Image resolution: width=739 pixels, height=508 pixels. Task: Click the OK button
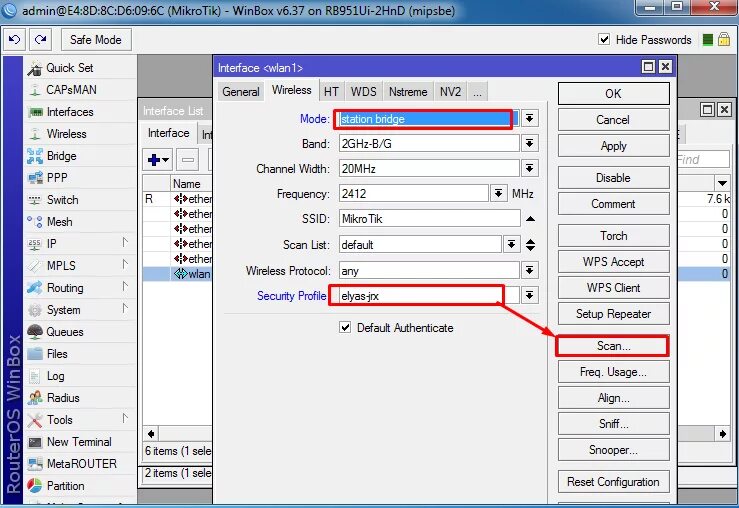click(613, 93)
